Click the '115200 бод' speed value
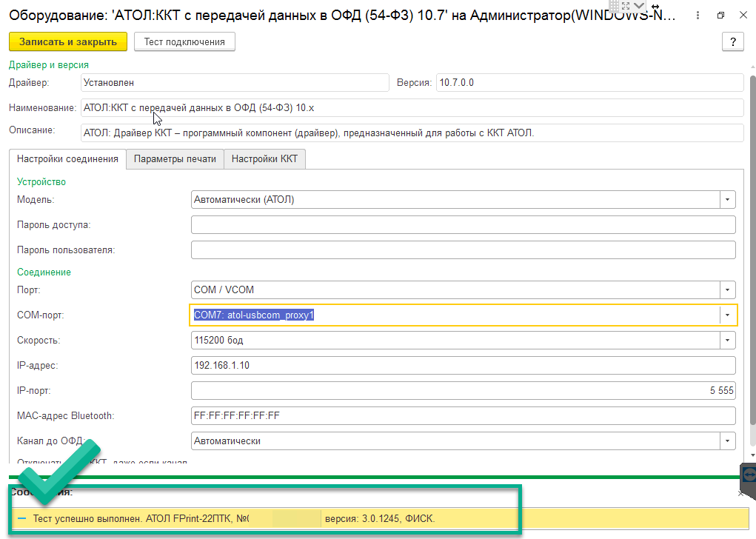Viewport: 756px width, 539px height. pos(218,341)
